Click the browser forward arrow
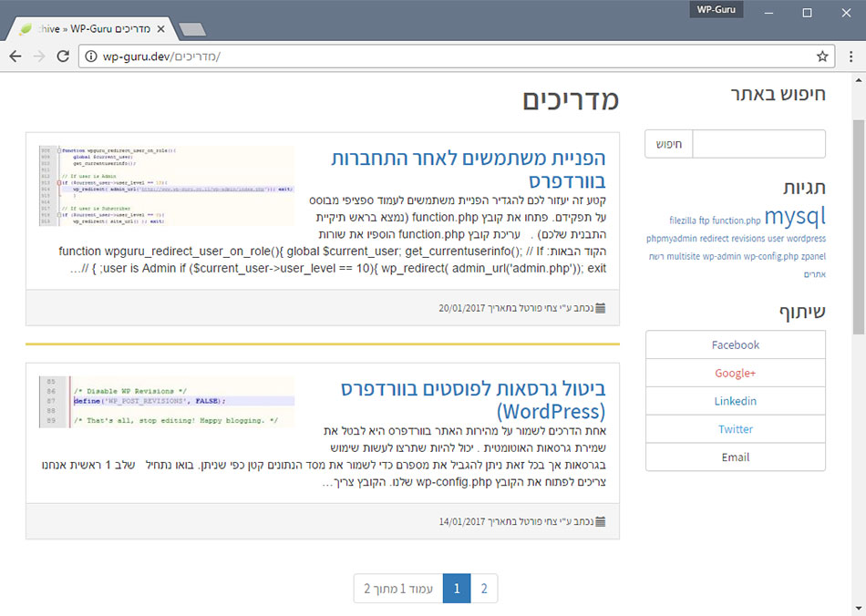This screenshot has width=866, height=616. pyautogui.click(x=38, y=56)
